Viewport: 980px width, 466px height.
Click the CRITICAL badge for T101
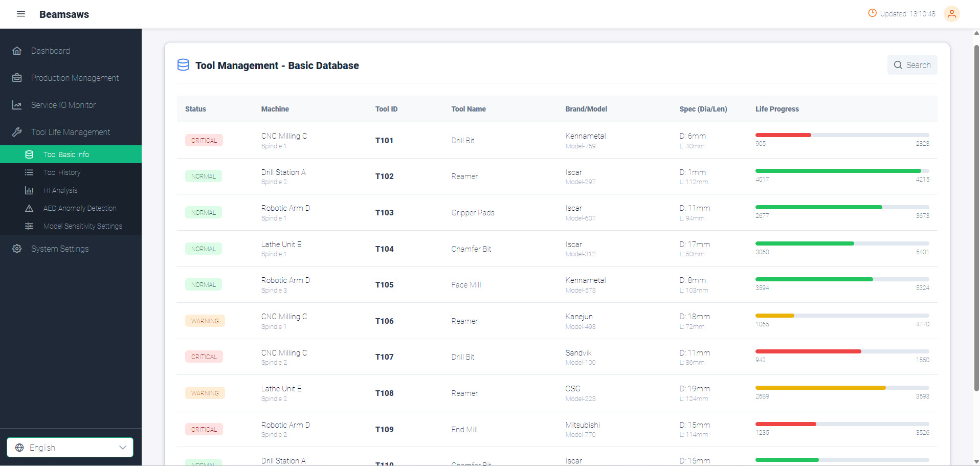[x=204, y=140]
